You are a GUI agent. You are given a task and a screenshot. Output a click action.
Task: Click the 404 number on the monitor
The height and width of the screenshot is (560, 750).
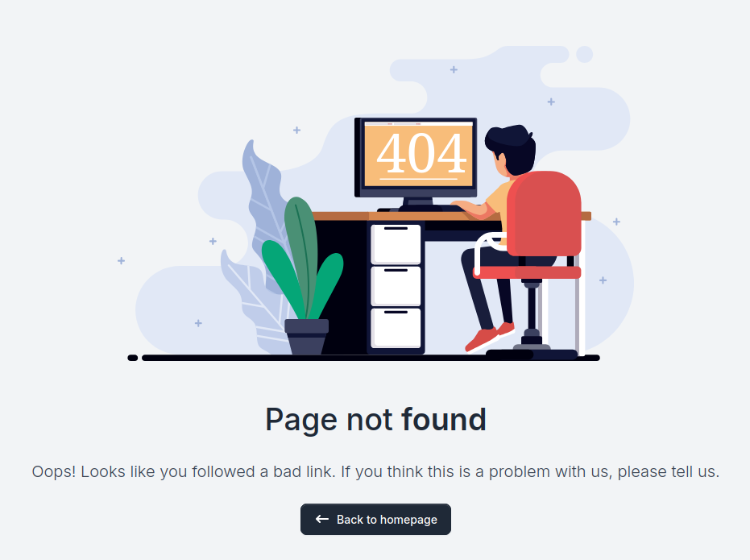(x=421, y=154)
